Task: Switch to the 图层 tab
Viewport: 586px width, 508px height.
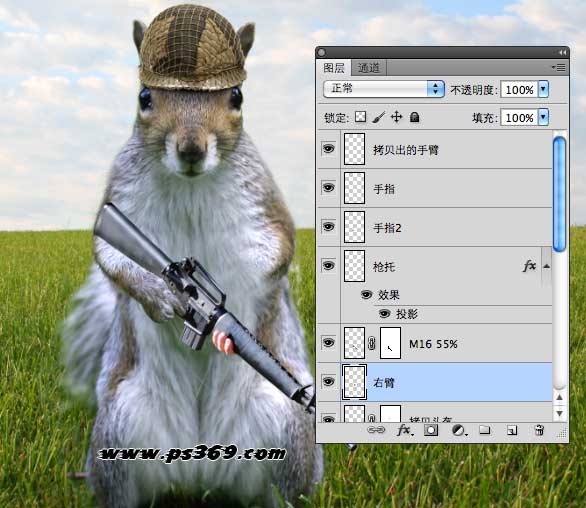Action: click(334, 68)
